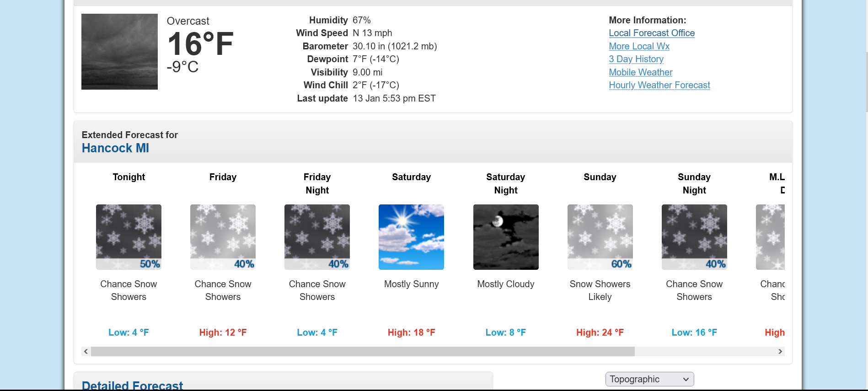Click the partially visible M.L. King Day icon
The image size is (868, 391).
pyautogui.click(x=770, y=237)
